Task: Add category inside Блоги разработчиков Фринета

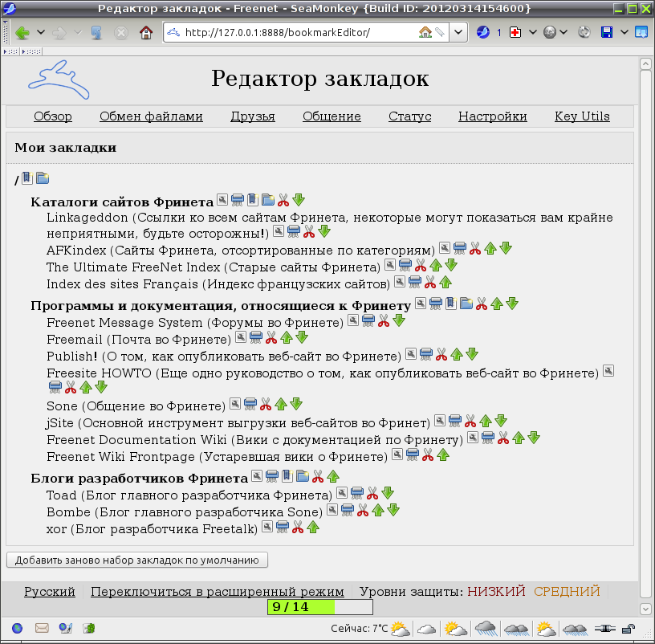Action: pos(303,476)
